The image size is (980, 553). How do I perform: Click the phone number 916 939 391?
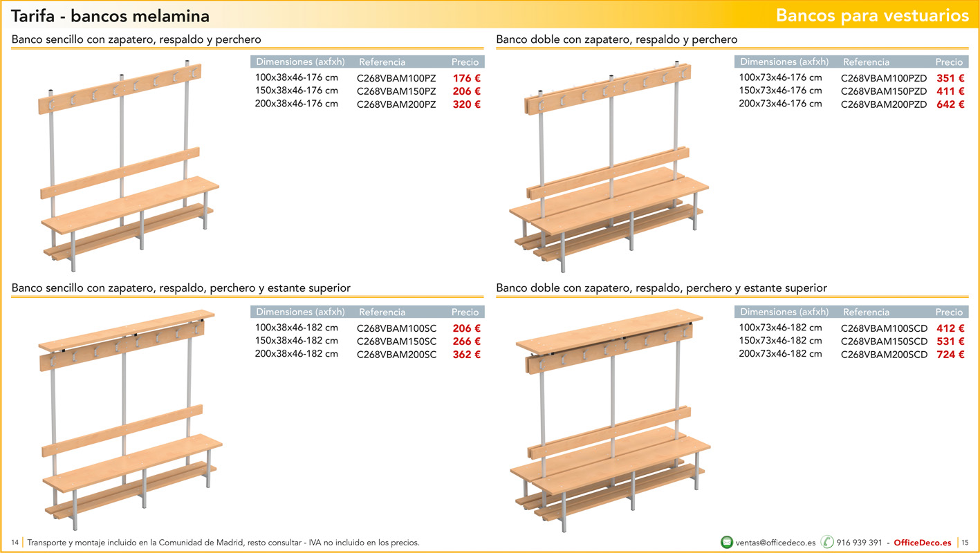[x=859, y=543]
